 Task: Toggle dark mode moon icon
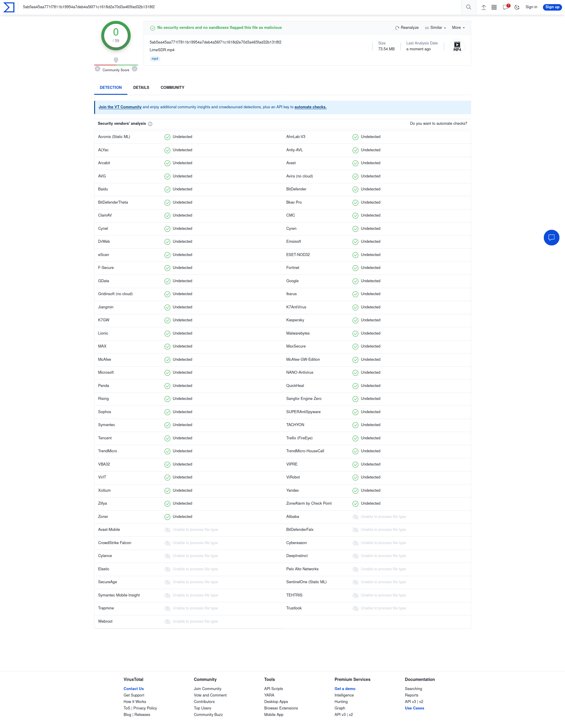pyautogui.click(x=517, y=7)
